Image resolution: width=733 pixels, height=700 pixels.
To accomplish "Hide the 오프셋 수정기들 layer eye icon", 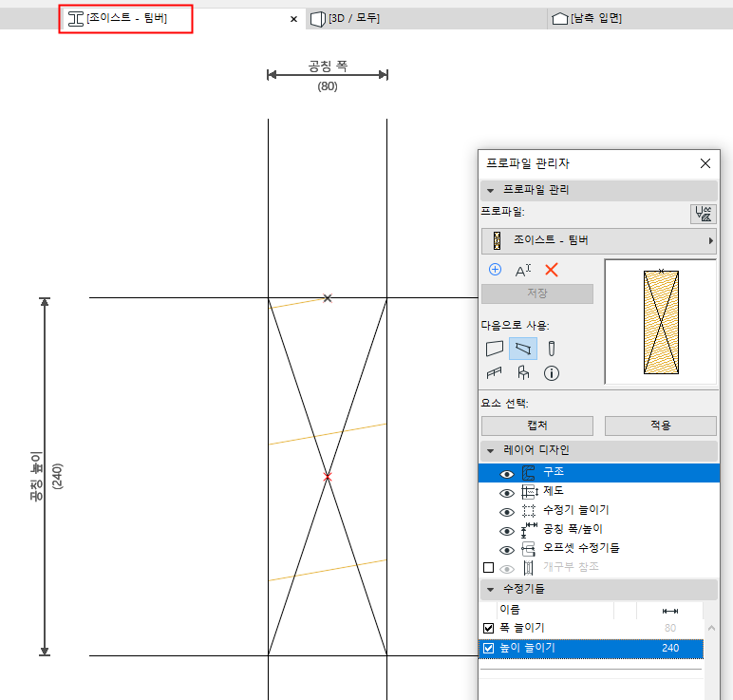I will coord(507,550).
